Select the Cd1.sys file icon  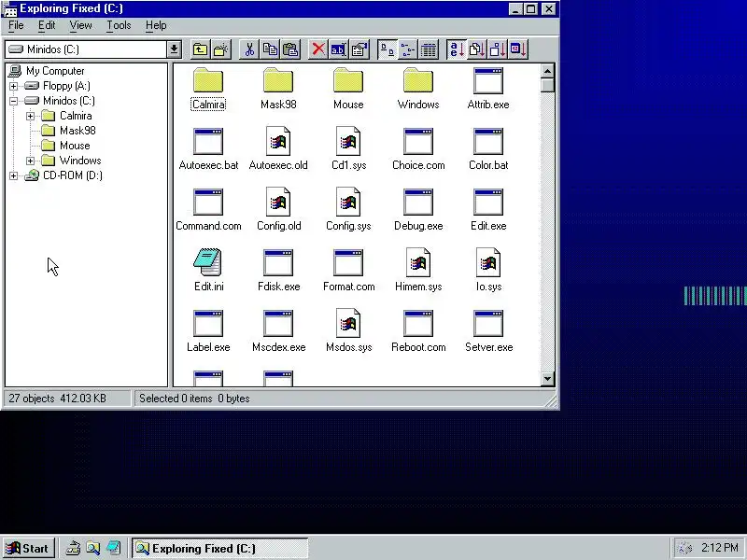(x=348, y=141)
